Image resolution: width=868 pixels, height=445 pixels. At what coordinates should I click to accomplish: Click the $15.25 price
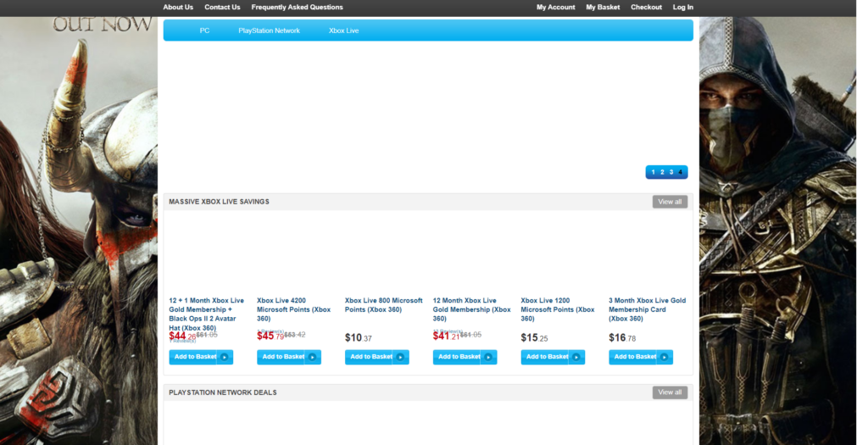pyautogui.click(x=534, y=337)
